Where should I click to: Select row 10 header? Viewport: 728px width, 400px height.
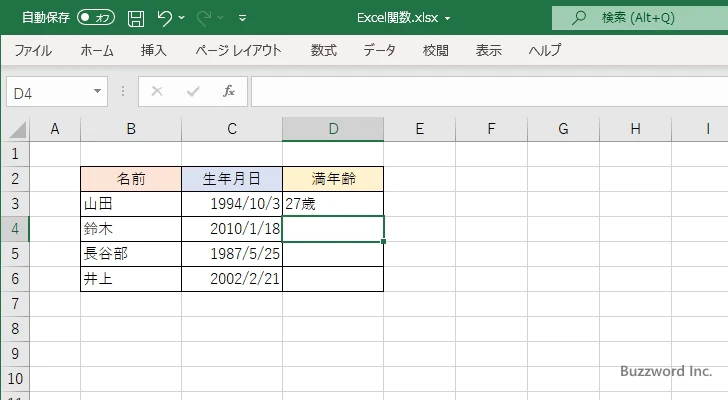[x=15, y=379]
